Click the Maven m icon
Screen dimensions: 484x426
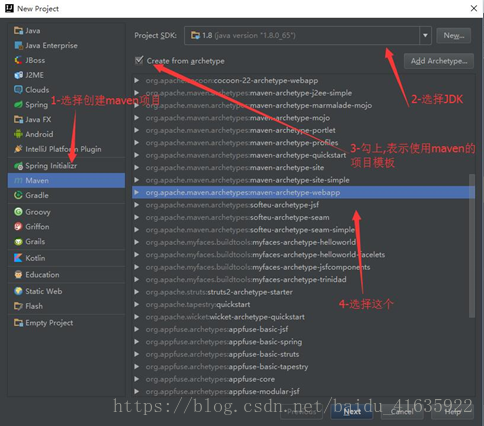coord(18,181)
